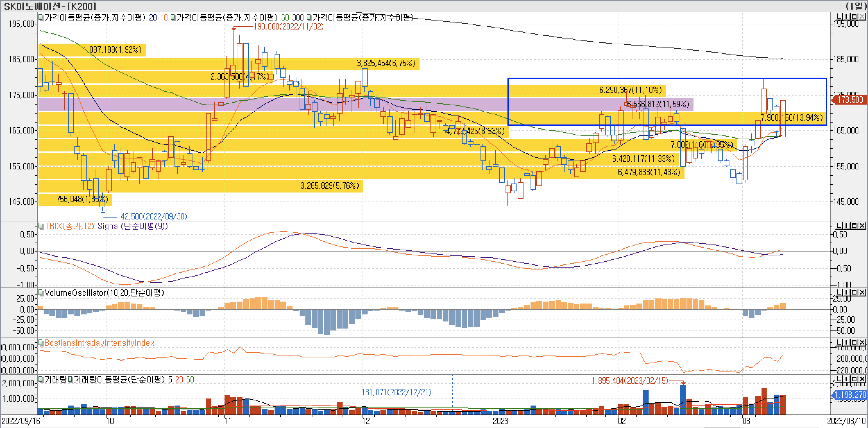
Task: Toggle green marker before VolumeOscillator label
Action: coord(41,293)
